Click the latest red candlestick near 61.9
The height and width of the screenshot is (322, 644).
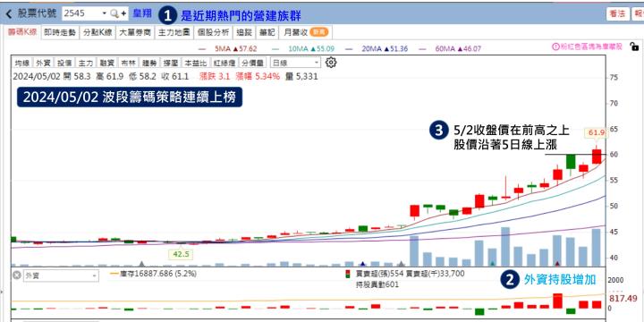tap(597, 156)
